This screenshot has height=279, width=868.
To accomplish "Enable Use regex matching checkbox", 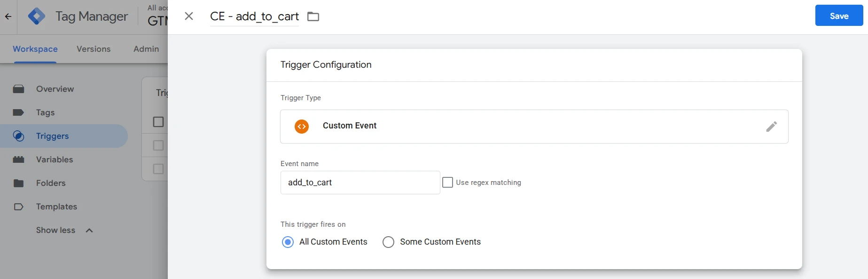I will click(448, 183).
